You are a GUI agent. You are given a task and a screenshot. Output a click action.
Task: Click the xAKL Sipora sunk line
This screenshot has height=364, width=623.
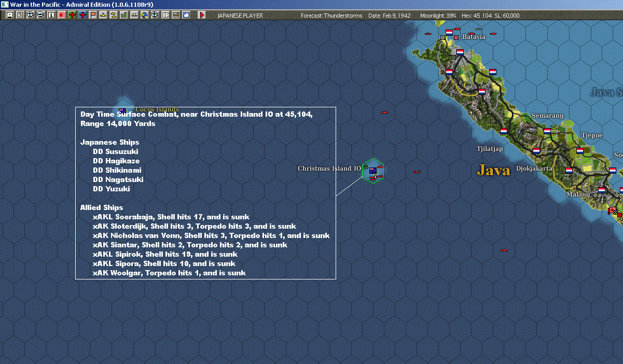164,263
